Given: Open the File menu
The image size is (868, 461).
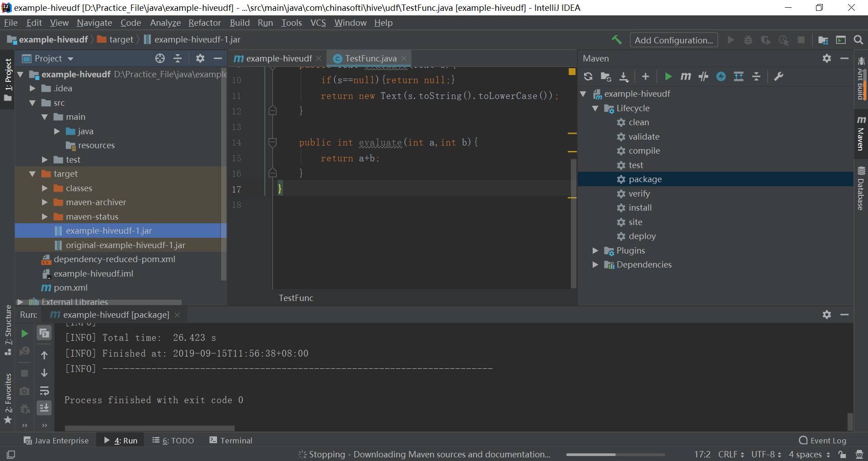Looking at the screenshot, I should [x=11, y=23].
